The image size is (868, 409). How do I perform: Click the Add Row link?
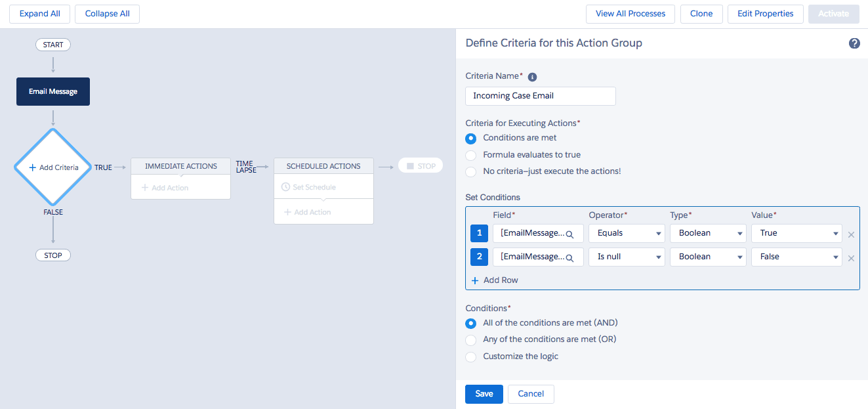click(x=494, y=280)
